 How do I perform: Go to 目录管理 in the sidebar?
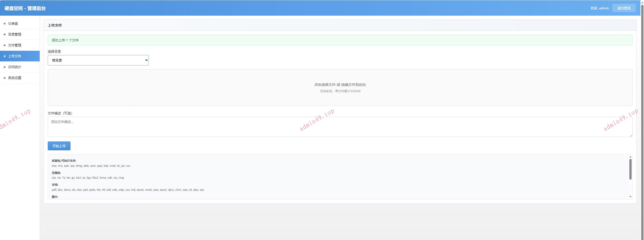(15, 34)
